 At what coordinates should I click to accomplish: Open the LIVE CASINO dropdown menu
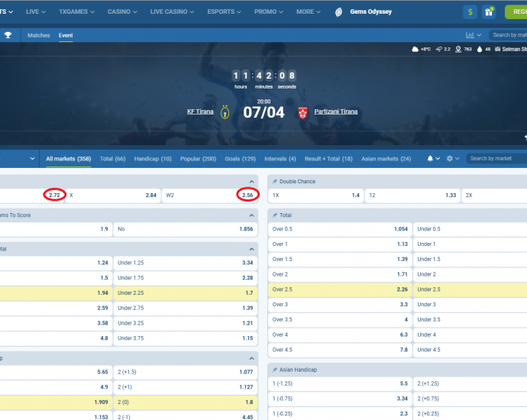tap(172, 11)
